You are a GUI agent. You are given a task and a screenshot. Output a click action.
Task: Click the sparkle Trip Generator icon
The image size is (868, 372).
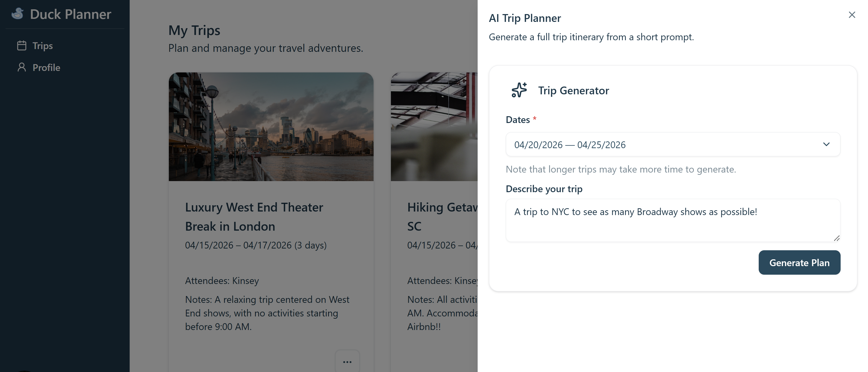point(519,90)
